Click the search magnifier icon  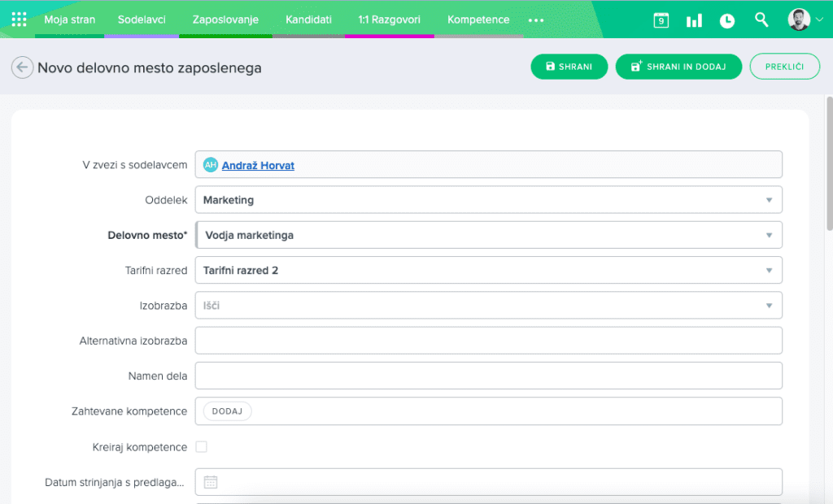click(x=761, y=20)
